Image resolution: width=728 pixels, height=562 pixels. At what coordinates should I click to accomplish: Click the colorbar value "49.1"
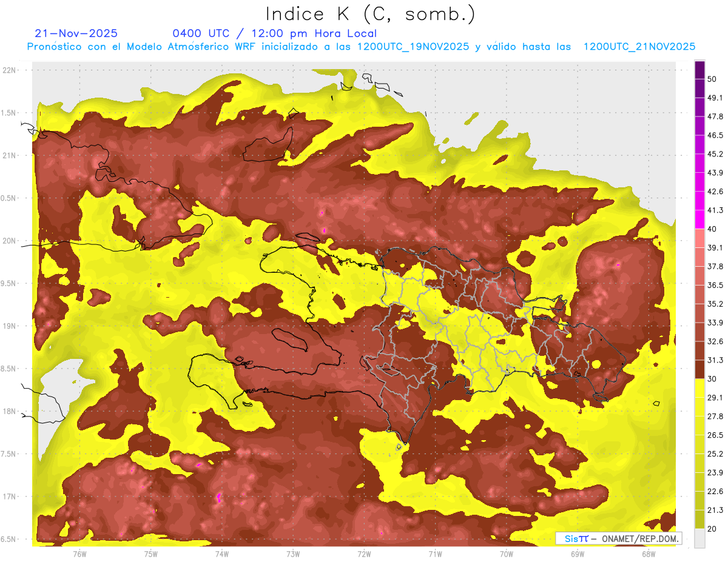715,98
